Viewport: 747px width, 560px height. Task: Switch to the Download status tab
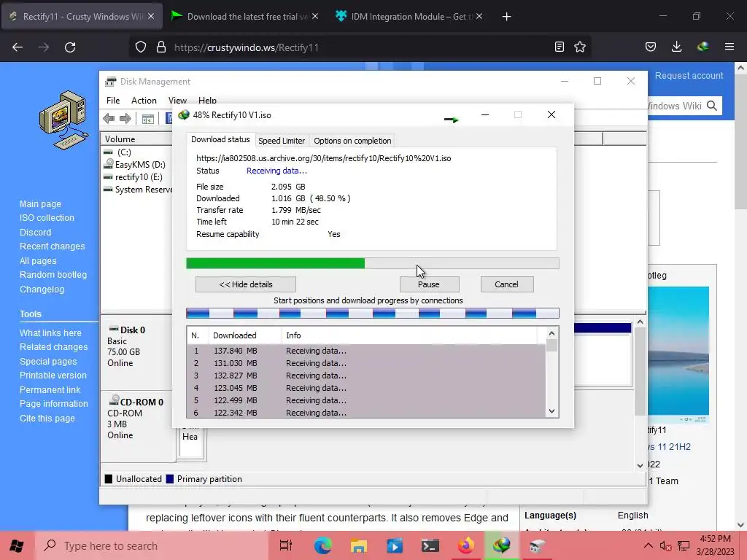(220, 139)
